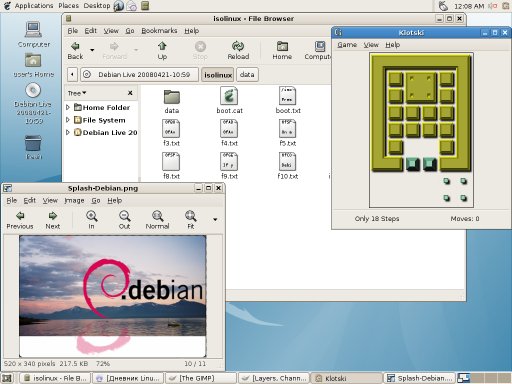Show next image in viewer
The image size is (512, 384).
(x=53, y=220)
